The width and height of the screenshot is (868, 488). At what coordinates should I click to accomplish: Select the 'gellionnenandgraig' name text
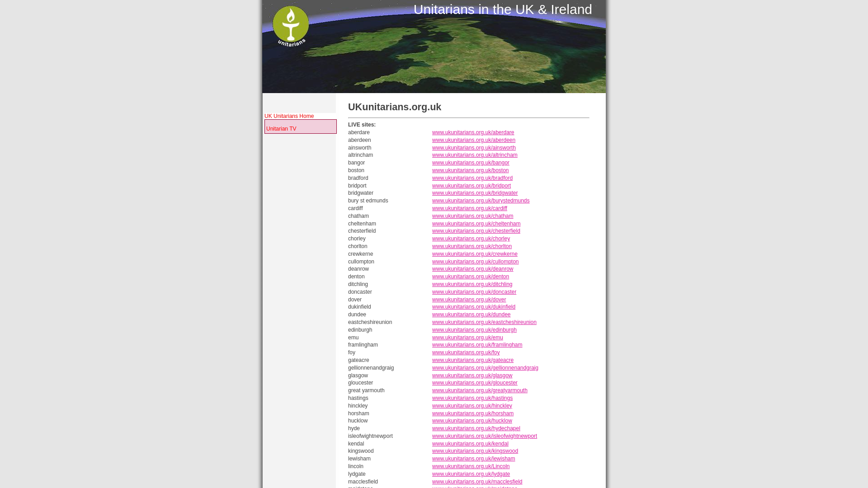click(x=371, y=368)
